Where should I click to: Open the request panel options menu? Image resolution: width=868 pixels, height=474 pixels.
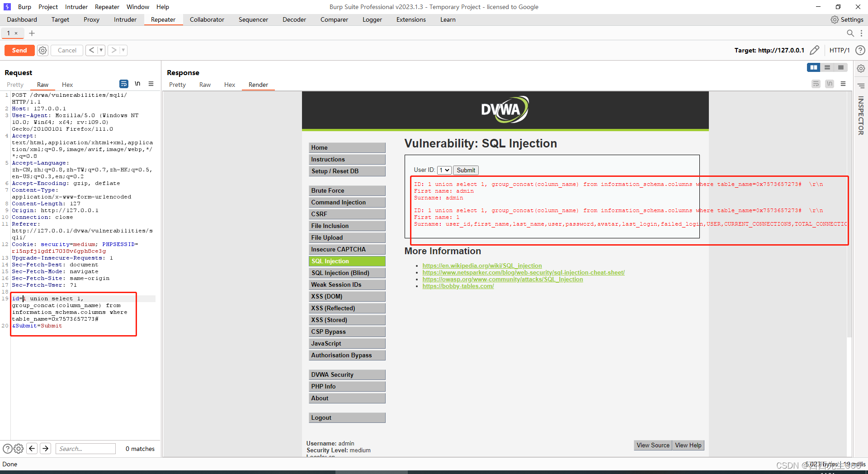click(x=151, y=84)
